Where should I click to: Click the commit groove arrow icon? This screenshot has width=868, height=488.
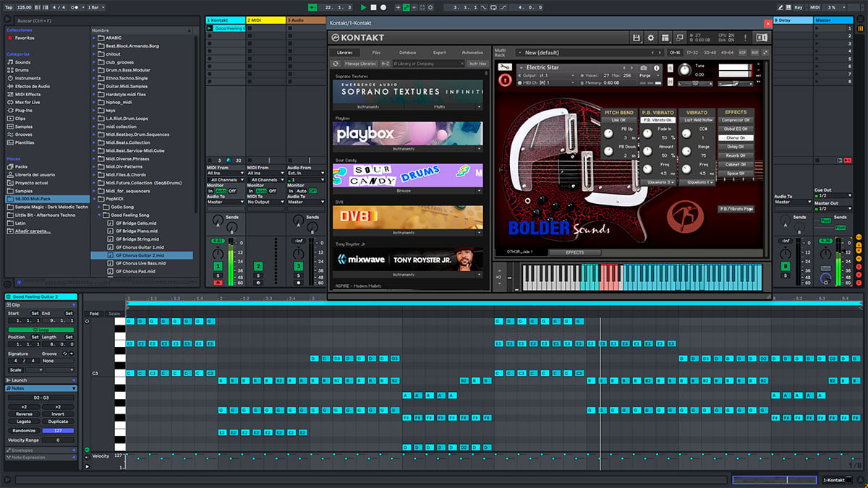(72, 354)
